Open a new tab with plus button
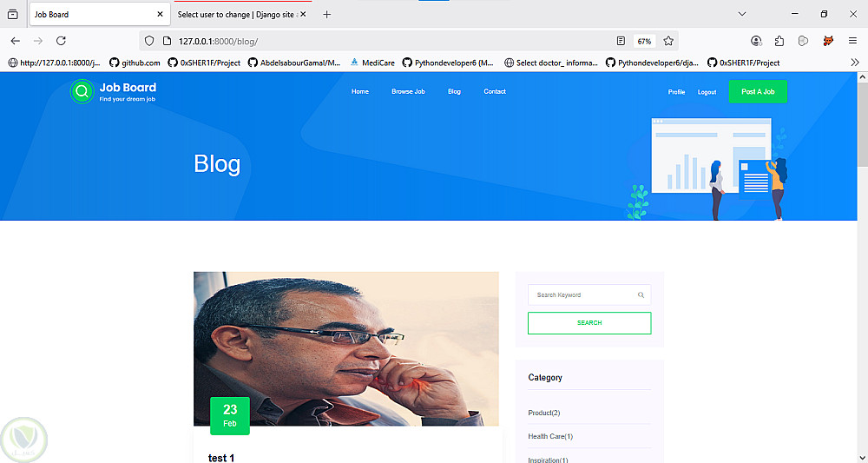Screen dimensions: 868x463 (x=326, y=15)
